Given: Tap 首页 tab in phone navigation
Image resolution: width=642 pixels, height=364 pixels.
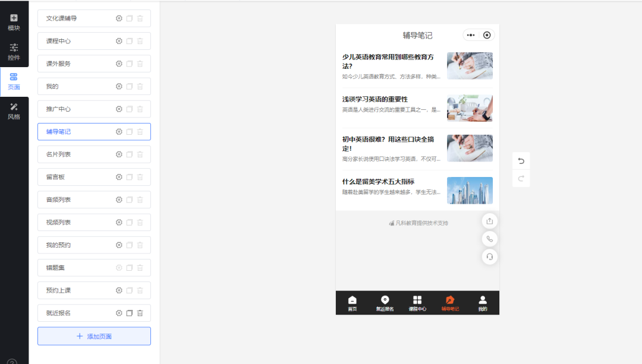Looking at the screenshot, I should coord(353,303).
